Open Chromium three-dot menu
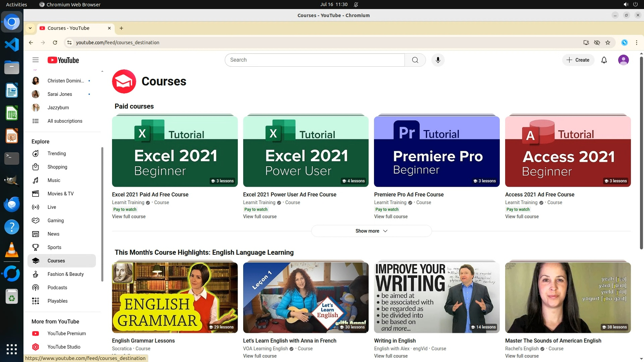This screenshot has width=644, height=362. click(x=636, y=43)
